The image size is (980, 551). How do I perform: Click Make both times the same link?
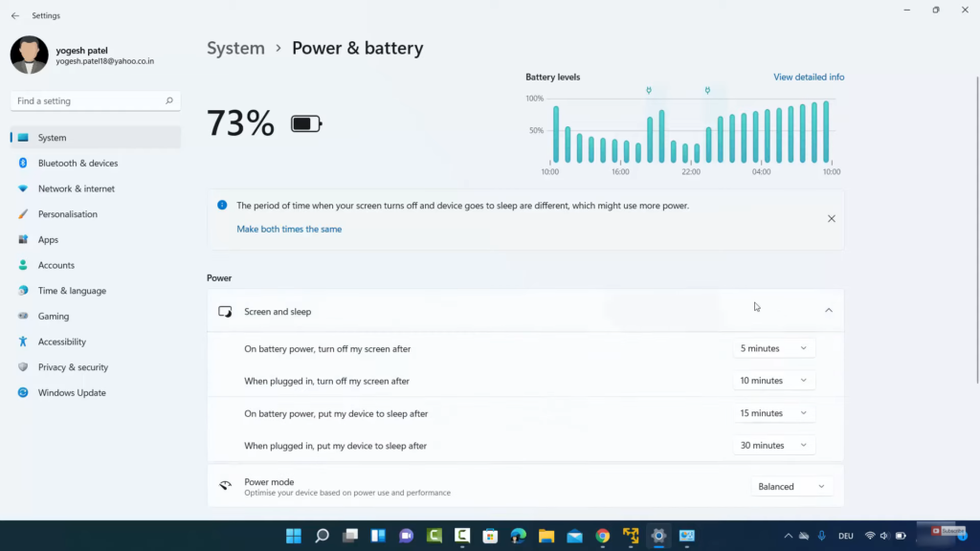tap(289, 230)
